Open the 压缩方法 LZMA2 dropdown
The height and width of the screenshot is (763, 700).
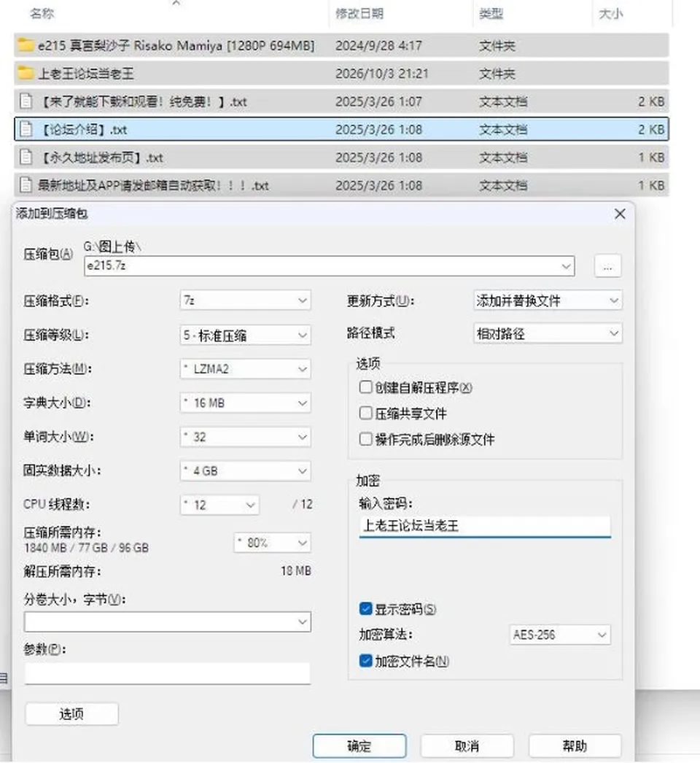coord(245,369)
